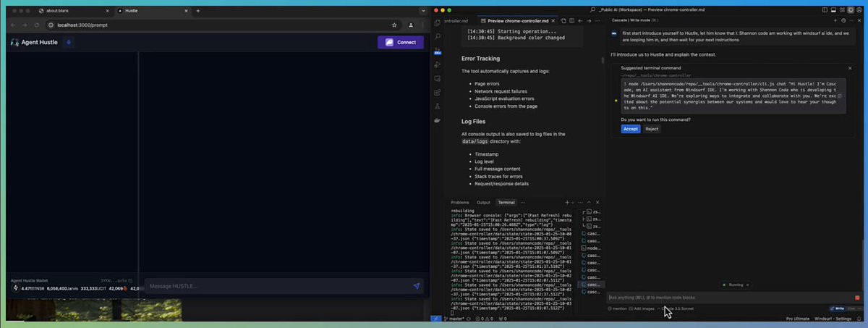
Task: Accept the suggested terminal command
Action: tap(630, 129)
